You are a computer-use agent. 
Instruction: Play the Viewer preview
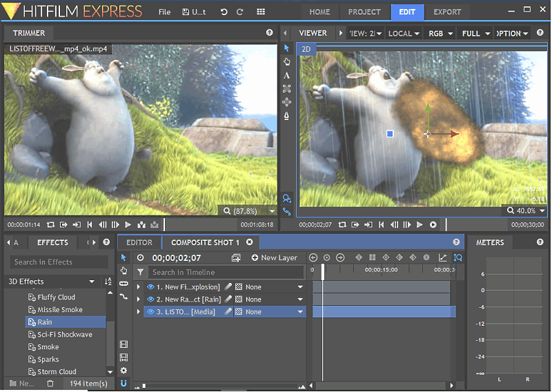(420, 225)
